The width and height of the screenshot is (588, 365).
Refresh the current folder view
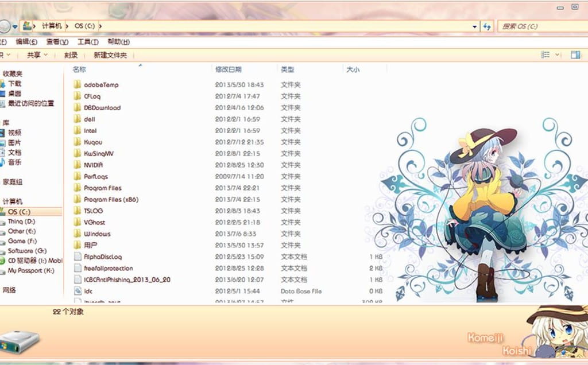coord(487,26)
